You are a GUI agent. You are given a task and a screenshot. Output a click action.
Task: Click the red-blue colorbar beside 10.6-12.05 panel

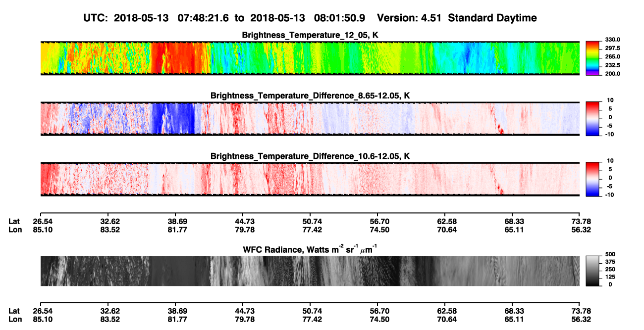(591, 179)
